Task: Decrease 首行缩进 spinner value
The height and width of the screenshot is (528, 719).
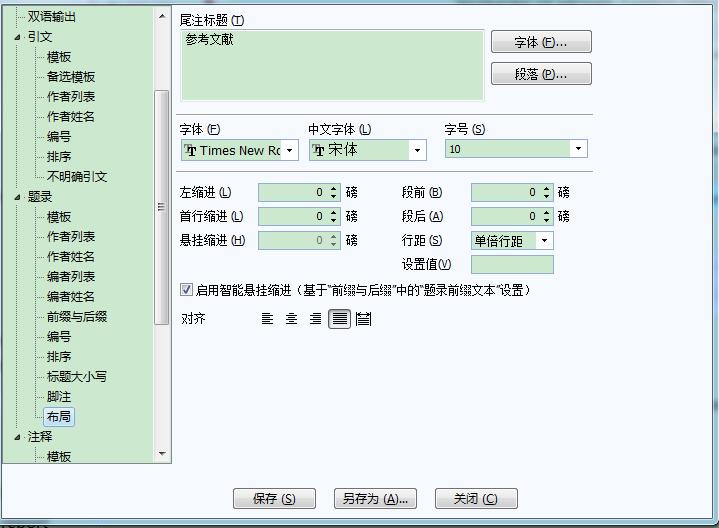Action: (x=333, y=220)
